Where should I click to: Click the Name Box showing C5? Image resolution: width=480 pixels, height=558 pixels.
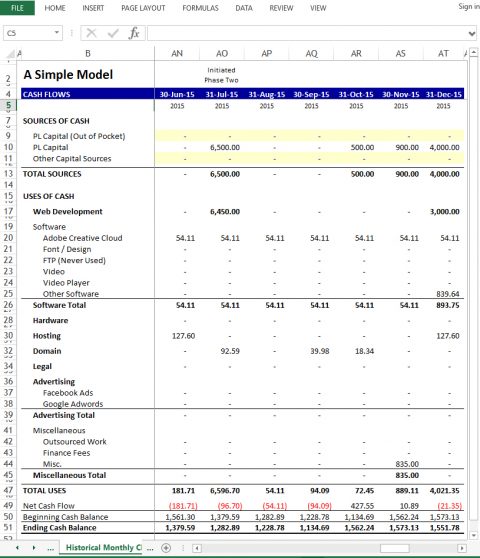(x=28, y=33)
